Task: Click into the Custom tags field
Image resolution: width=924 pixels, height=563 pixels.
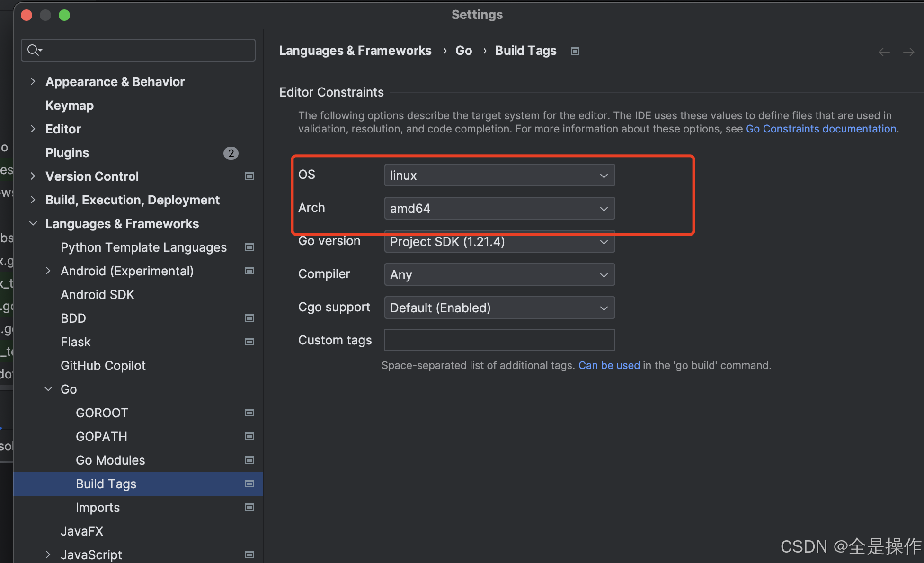Action: point(499,341)
